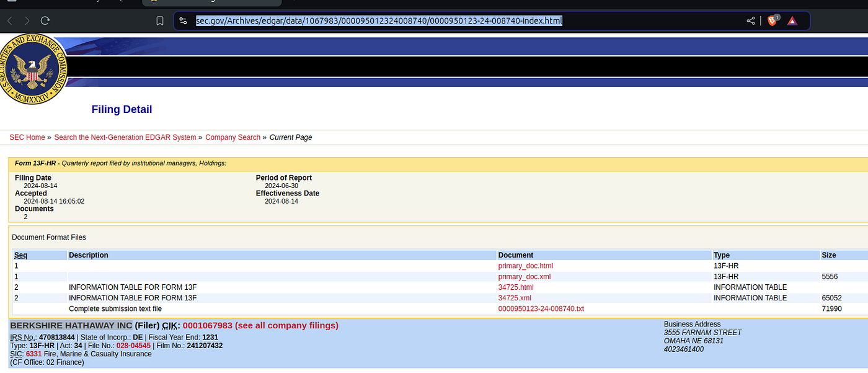Viewport: 868px width, 373px height.
Task: Select phone number 4023461400
Action: tap(684, 349)
